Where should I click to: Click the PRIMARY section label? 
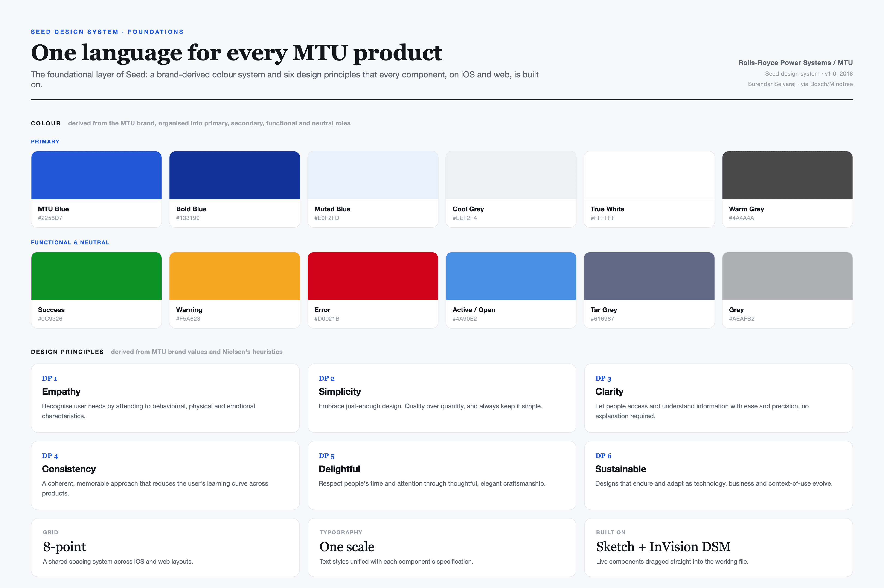(x=45, y=142)
